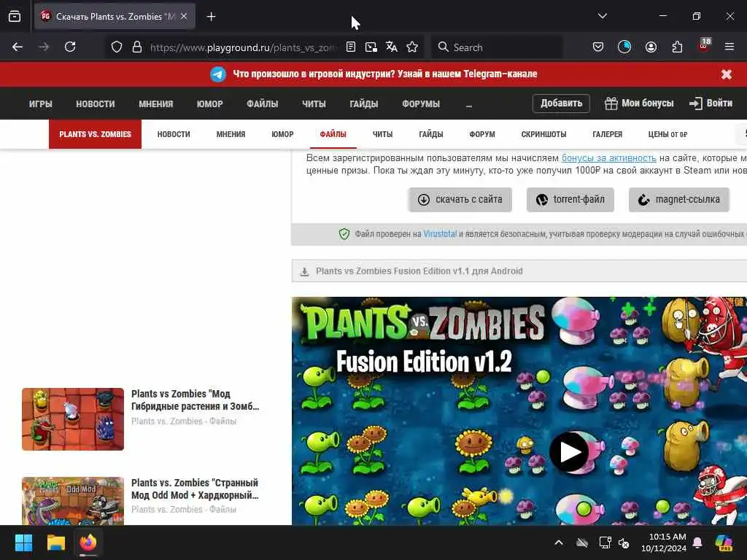Open Firefox account profile icon
The width and height of the screenshot is (747, 560).
tap(651, 47)
